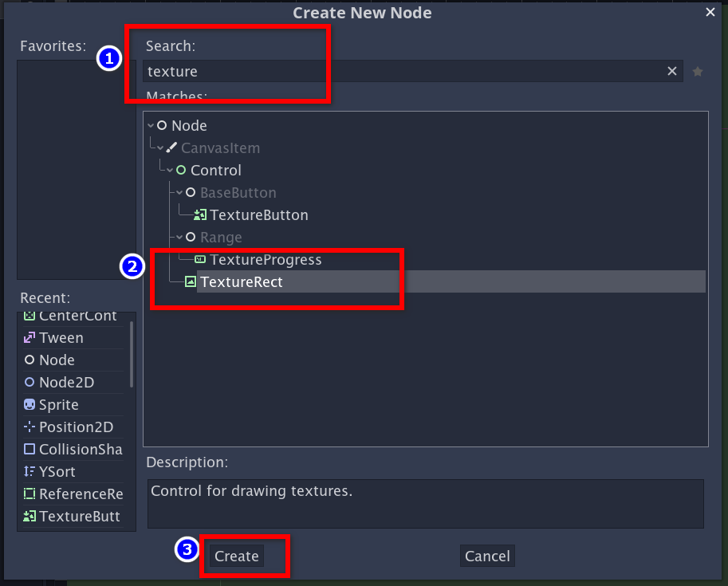
Task: Select the Control node type
Action: pos(216,171)
